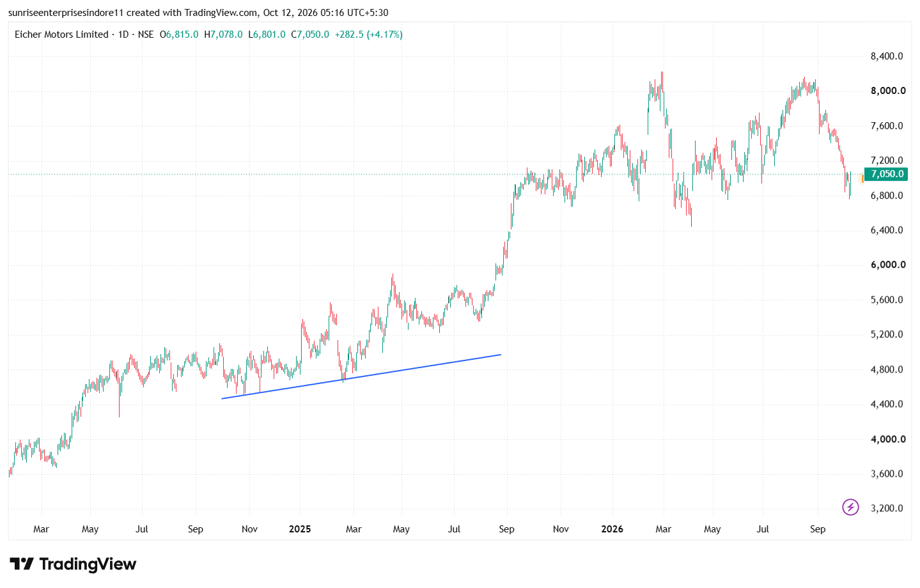Click the 2026 year label on time axis
The width and height of the screenshot is (920, 588).
pos(612,529)
